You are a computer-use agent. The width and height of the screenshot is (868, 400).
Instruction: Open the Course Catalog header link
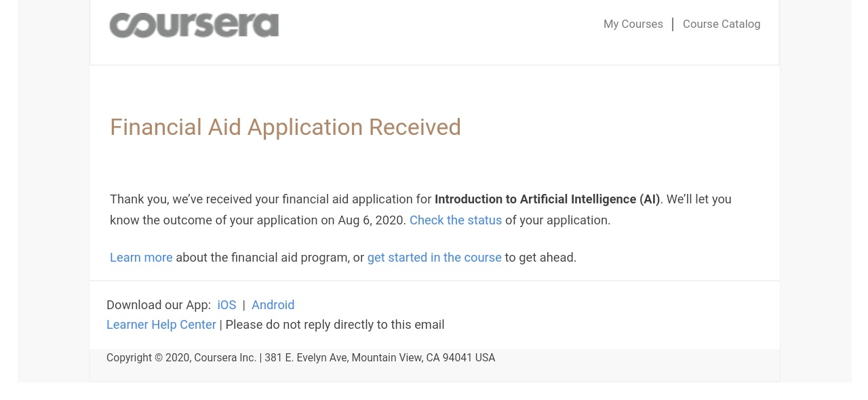[x=722, y=24]
